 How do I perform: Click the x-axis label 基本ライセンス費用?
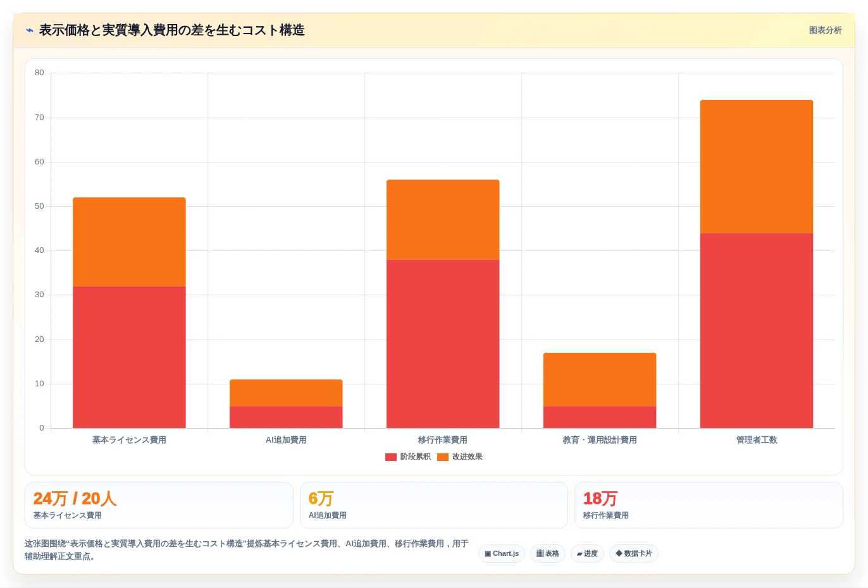click(129, 440)
